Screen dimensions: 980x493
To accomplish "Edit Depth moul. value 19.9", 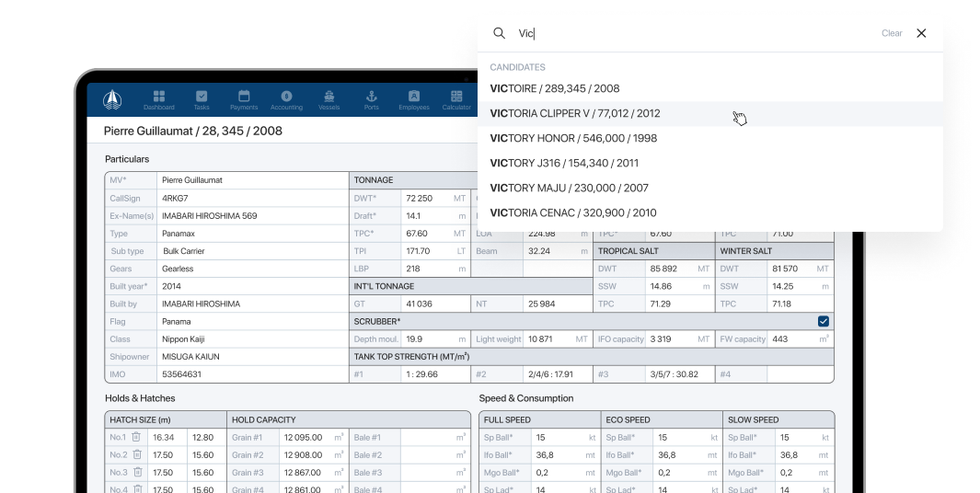I will coord(435,338).
